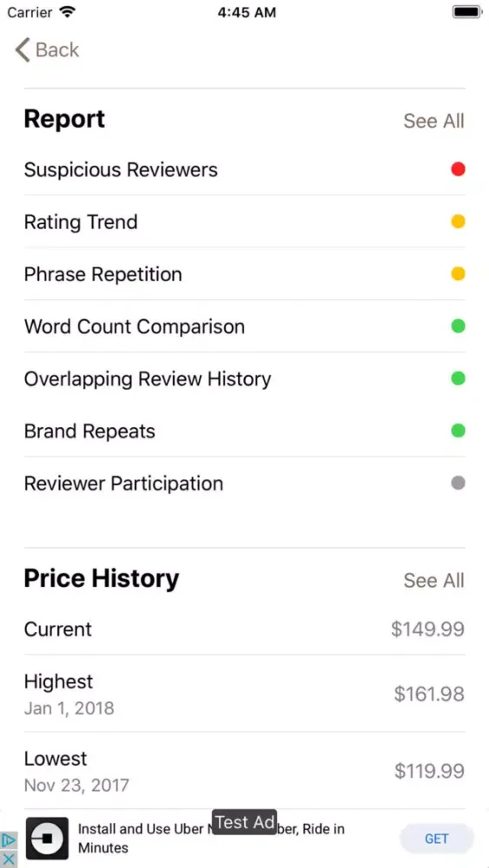The image size is (489, 868).
Task: Click the green Overlapping Review History dot
Action: coord(458,378)
